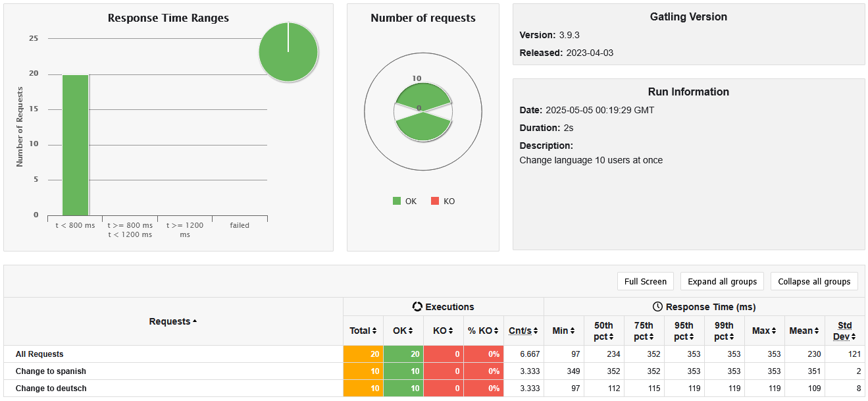Screen dimensions: 868x401
Task: Click the Expand all groups button
Action: point(722,281)
